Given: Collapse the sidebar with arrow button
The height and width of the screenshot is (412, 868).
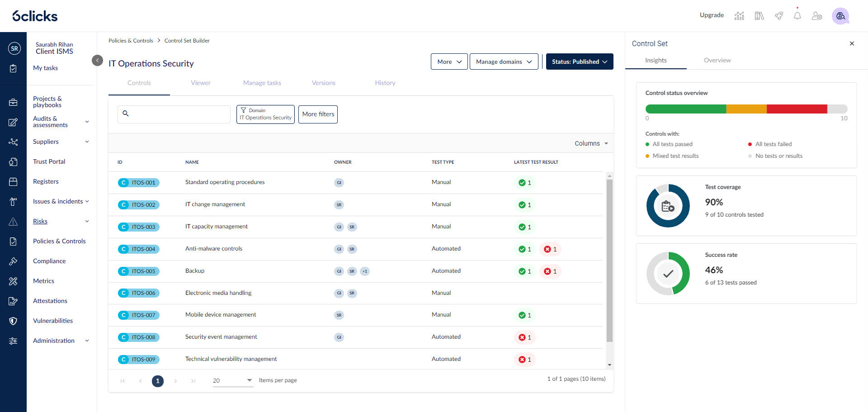Looking at the screenshot, I should (x=97, y=60).
